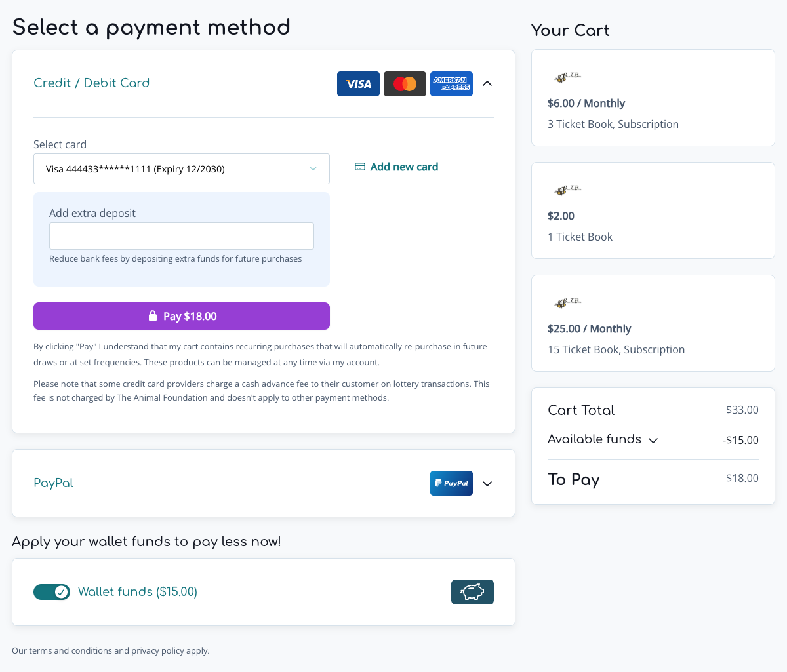Screen dimensions: 787x672
Task: Collapse the Credit / Debit Card section
Action: click(487, 83)
